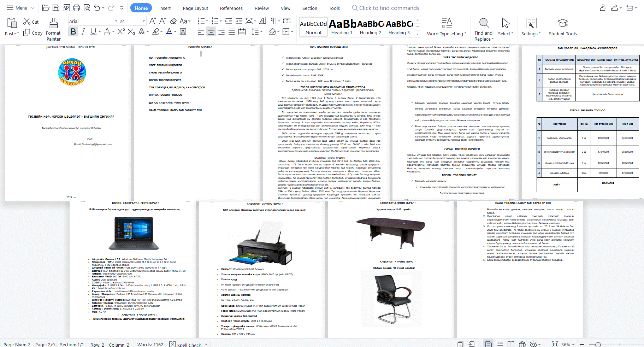Apply the text highlight color
Image resolution: width=644 pixels, height=347 pixels.
[x=155, y=31]
